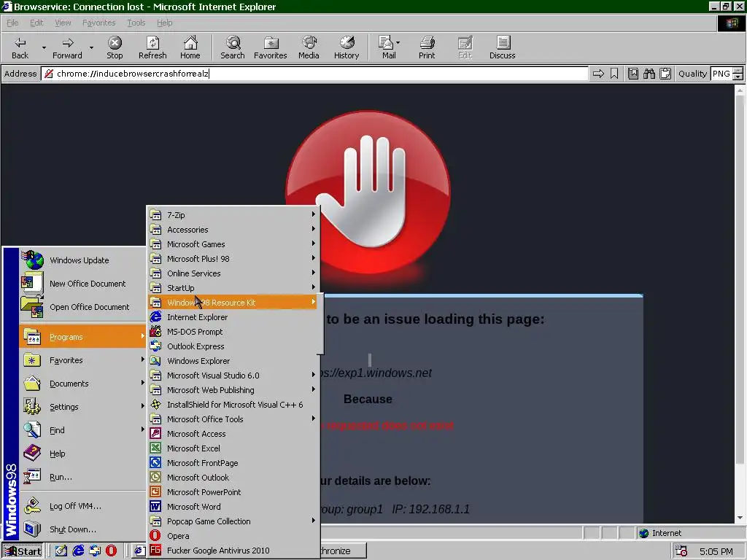The image size is (747, 560).
Task: Expand the Accessories submenu
Action: 233,230
